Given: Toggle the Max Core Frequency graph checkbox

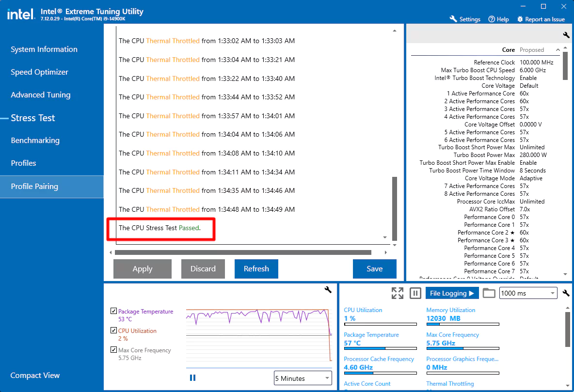Looking at the screenshot, I should (113, 349).
